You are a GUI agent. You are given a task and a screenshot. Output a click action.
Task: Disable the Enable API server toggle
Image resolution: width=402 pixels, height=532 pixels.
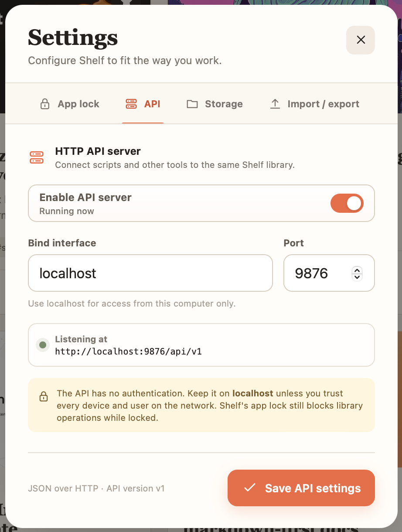click(x=347, y=203)
